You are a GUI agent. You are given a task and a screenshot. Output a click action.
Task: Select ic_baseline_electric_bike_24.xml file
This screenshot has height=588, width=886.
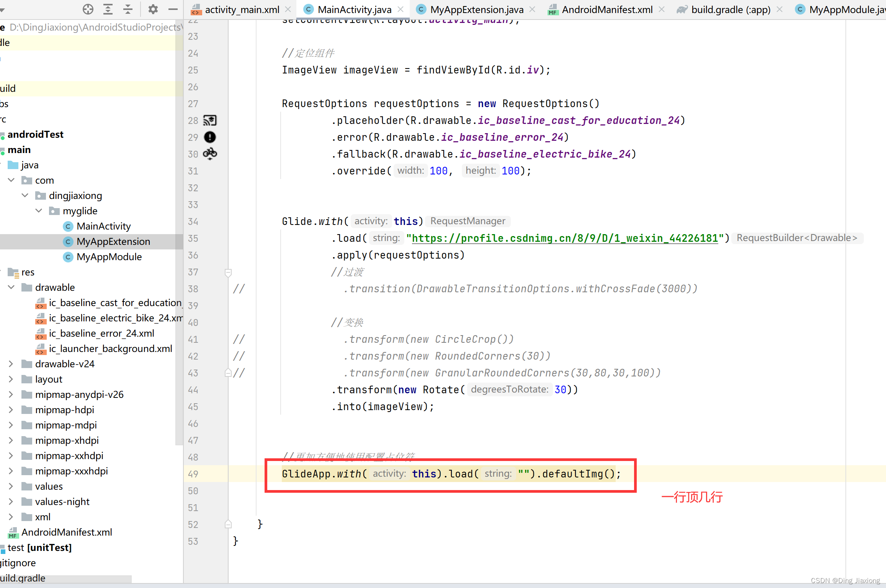(x=109, y=318)
